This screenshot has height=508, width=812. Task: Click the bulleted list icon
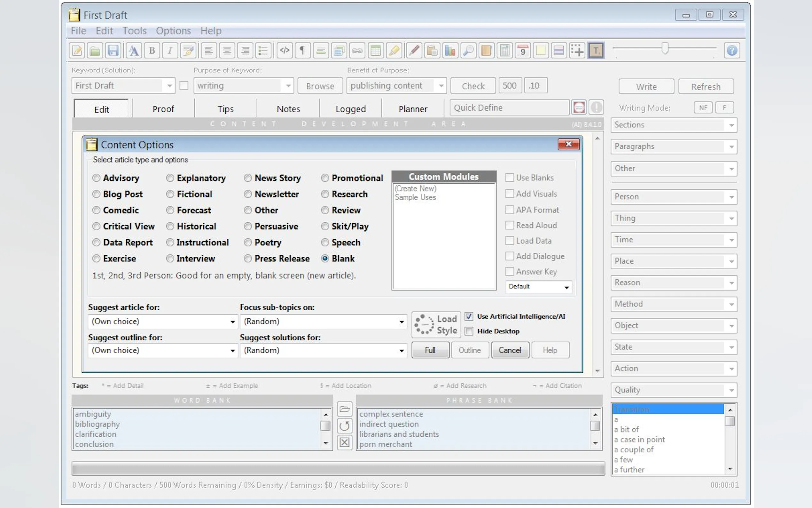263,51
